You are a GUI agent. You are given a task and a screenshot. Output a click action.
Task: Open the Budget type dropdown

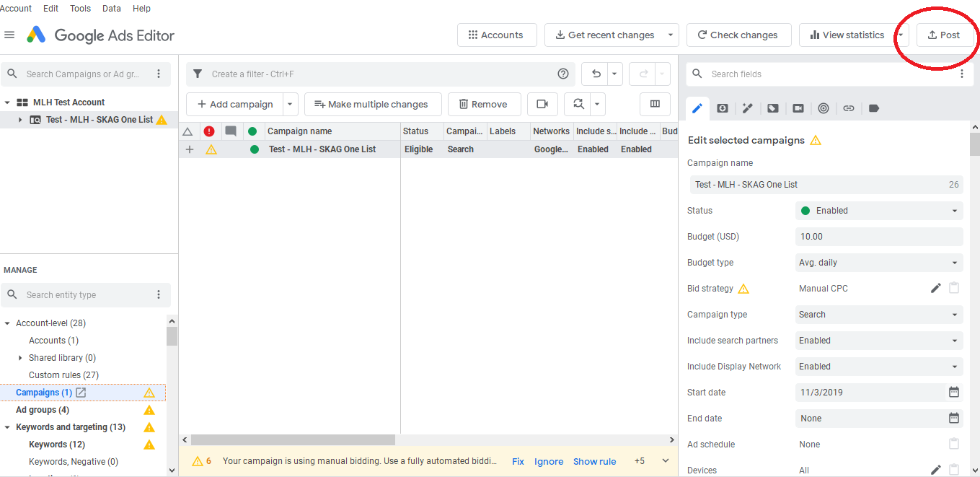[x=879, y=263]
